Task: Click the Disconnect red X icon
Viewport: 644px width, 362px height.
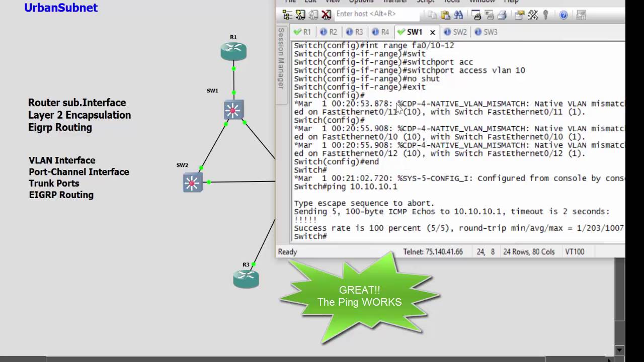Action: pyautogui.click(x=327, y=15)
